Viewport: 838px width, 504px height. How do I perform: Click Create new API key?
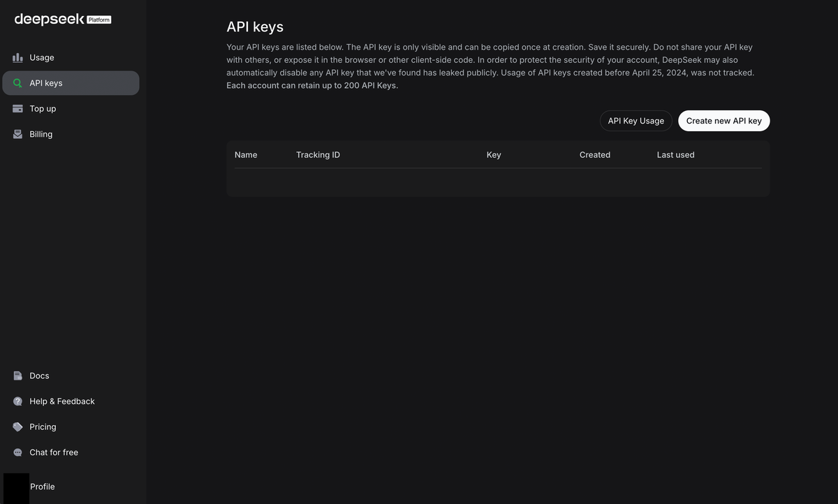pyautogui.click(x=724, y=121)
